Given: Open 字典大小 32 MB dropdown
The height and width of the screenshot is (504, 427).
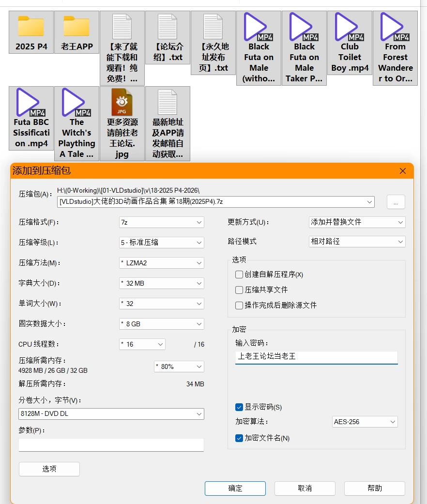Looking at the screenshot, I should pos(162,283).
